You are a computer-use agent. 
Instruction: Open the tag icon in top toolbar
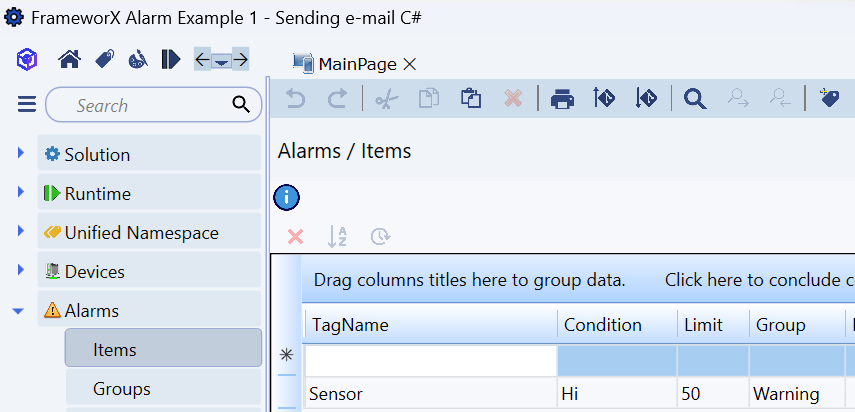104,60
